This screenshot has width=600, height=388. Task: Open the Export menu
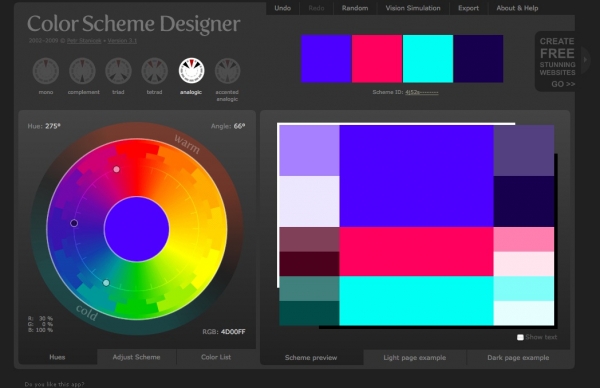[468, 8]
